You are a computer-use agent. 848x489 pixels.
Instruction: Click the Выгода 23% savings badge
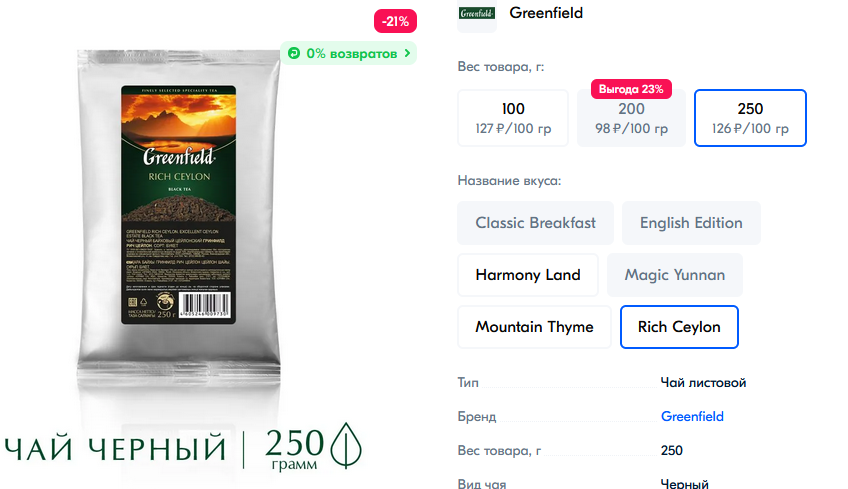[631, 89]
